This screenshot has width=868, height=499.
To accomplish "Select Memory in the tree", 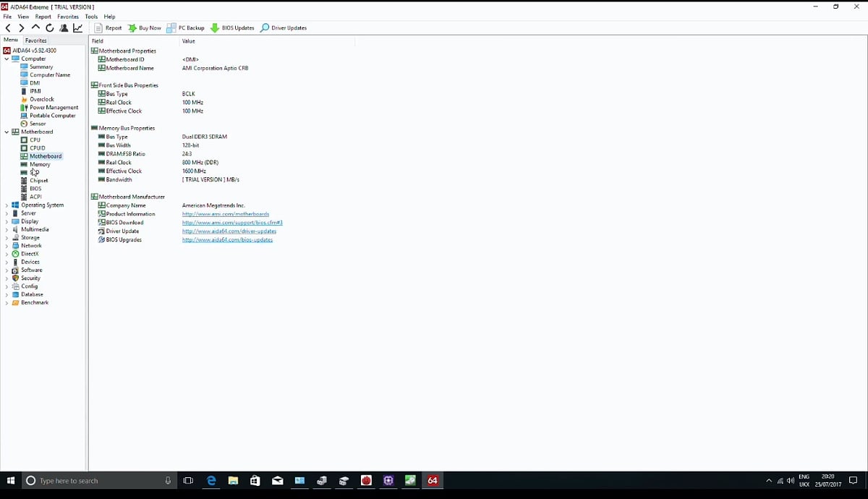I will tap(40, 164).
